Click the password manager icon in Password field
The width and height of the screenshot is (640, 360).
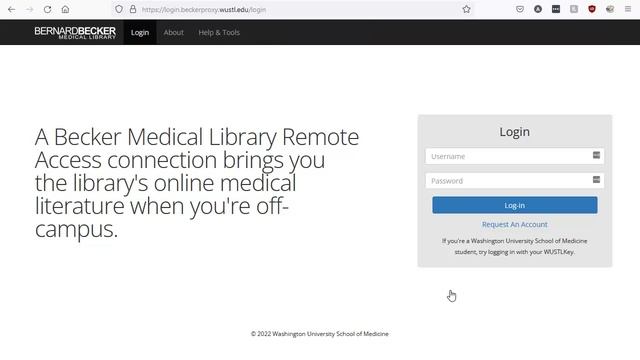click(596, 180)
